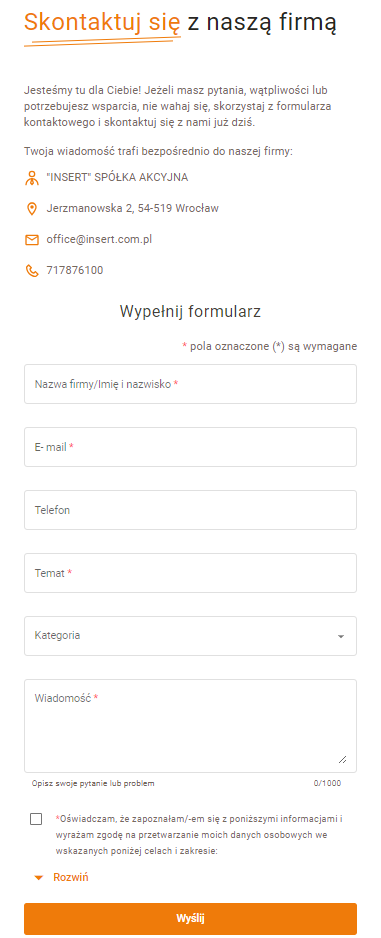The height and width of the screenshot is (938, 381).
Task: Click the Jerzmanowska 2 address text
Action: tap(132, 209)
